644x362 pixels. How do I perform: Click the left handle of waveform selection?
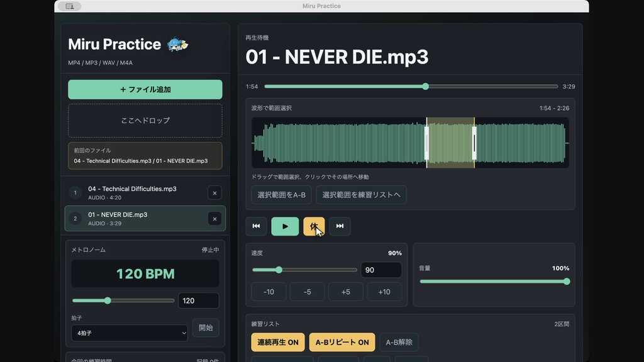click(x=427, y=143)
